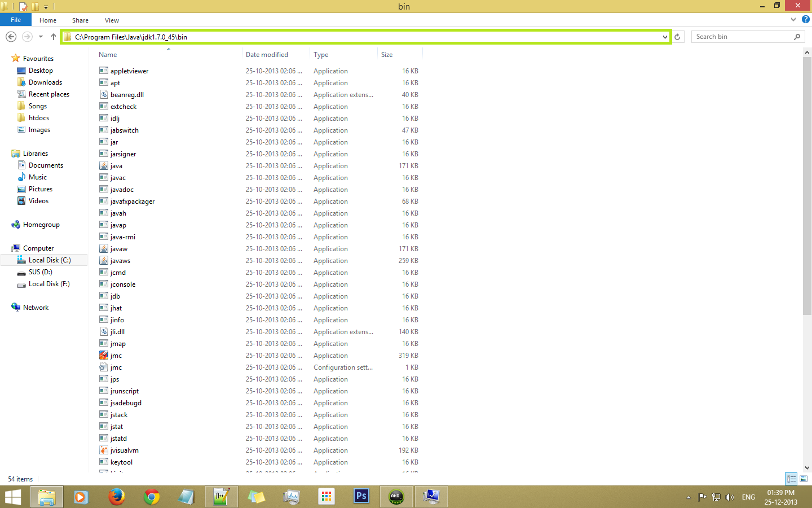812x508 pixels.
Task: Sort files by Type column
Action: tap(321, 55)
